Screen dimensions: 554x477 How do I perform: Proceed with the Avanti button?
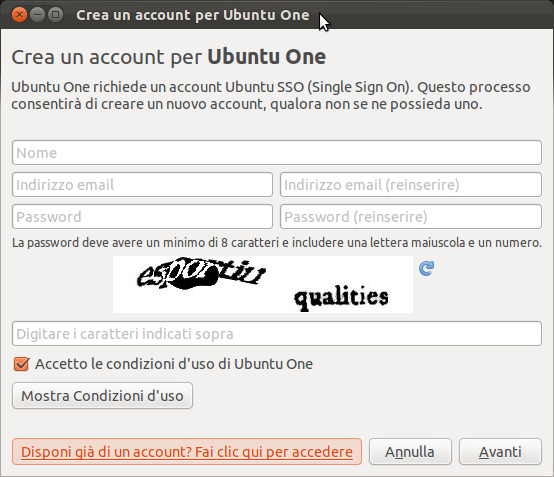[x=500, y=452]
